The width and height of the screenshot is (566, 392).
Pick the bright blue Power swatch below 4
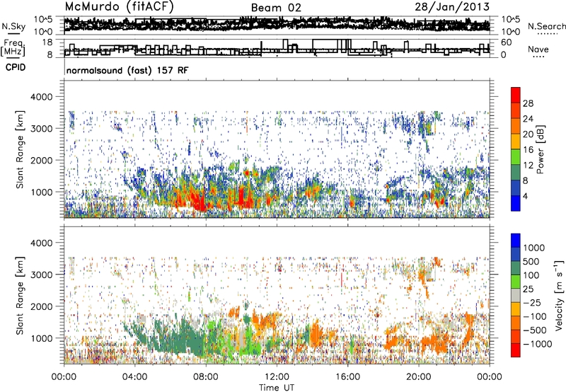(x=516, y=203)
